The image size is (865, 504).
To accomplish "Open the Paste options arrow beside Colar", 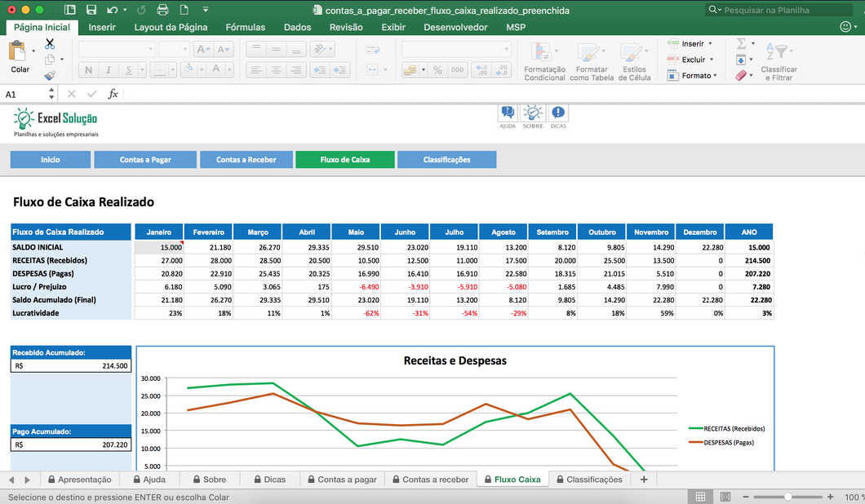I will (x=33, y=51).
